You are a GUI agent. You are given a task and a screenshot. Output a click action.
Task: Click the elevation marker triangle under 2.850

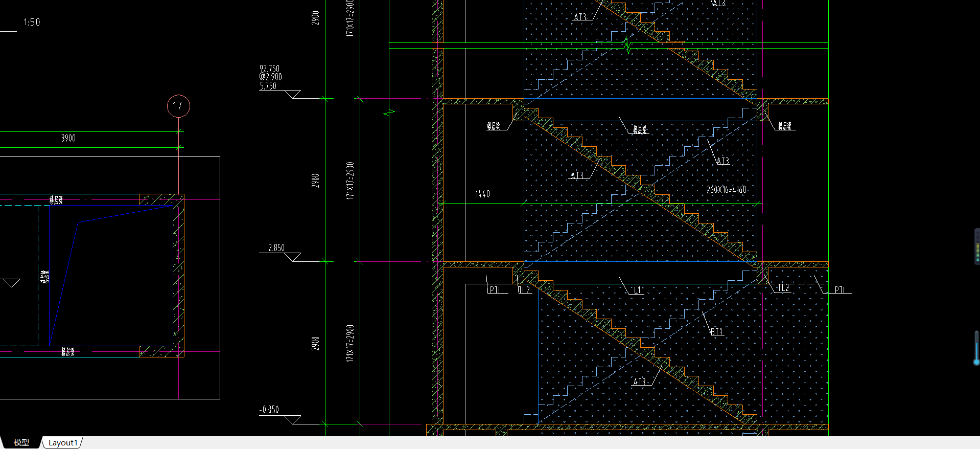[x=293, y=257]
